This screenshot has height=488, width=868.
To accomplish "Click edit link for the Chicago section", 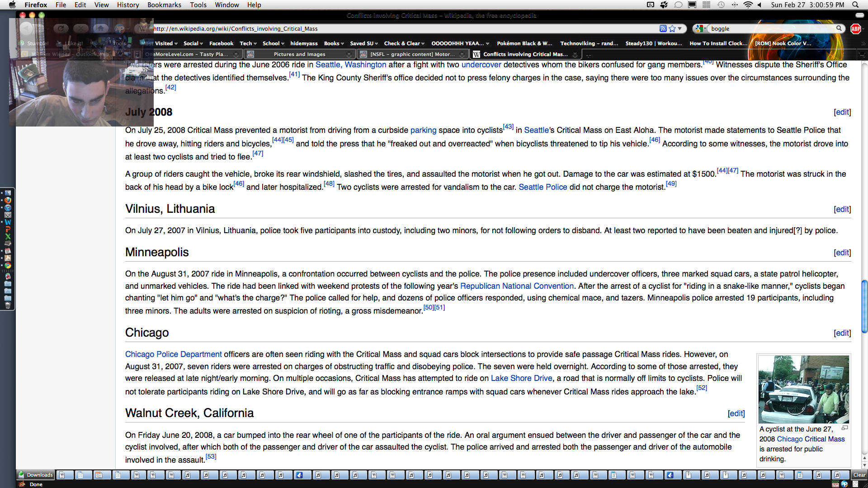I will (842, 333).
